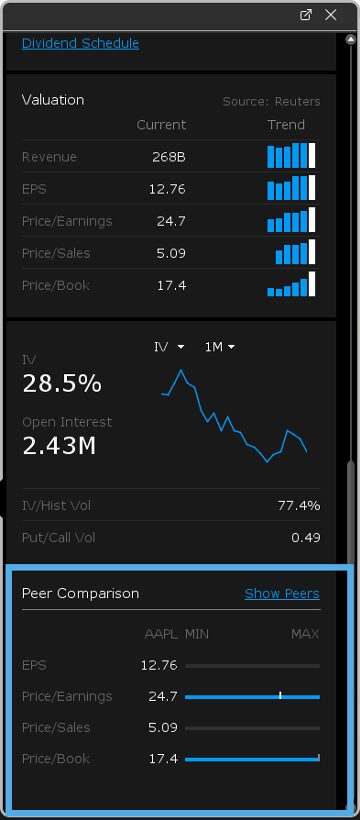Expand the IV dropdown selector
Screen dimensions: 360x820
tap(169, 347)
